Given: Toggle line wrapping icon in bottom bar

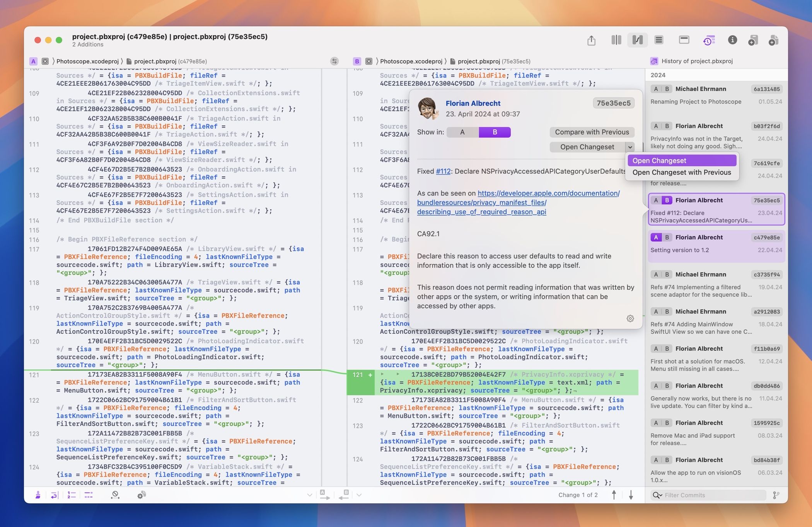Looking at the screenshot, I should coord(54,495).
